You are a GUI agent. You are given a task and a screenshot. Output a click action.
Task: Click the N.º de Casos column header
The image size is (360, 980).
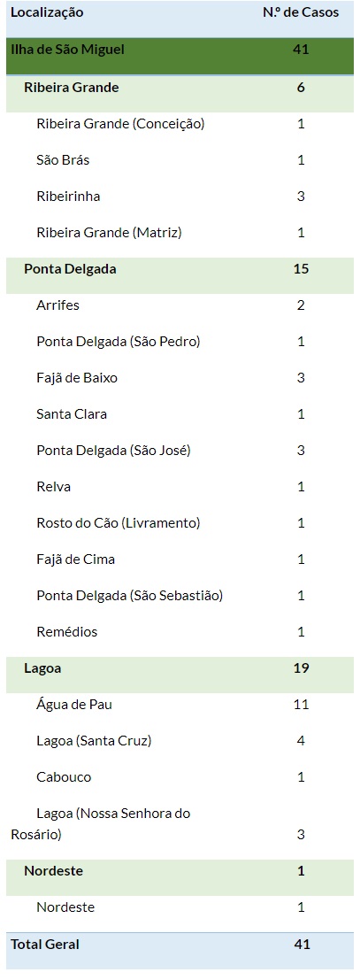click(x=301, y=12)
